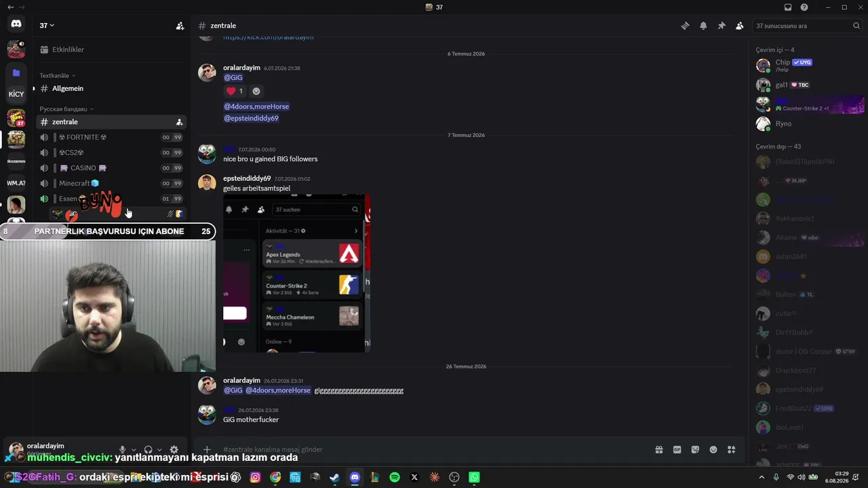
Task: Show hidden system tray icons
Action: pyautogui.click(x=761, y=477)
